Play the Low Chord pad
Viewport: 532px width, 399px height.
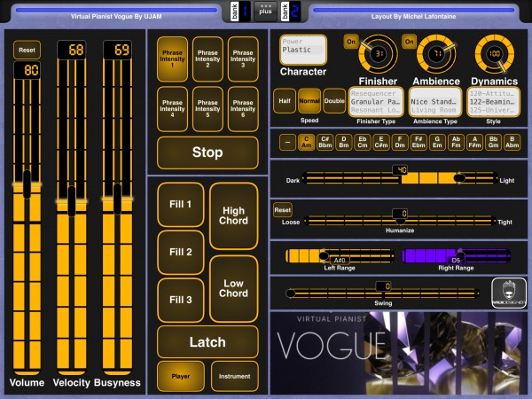[233, 289]
